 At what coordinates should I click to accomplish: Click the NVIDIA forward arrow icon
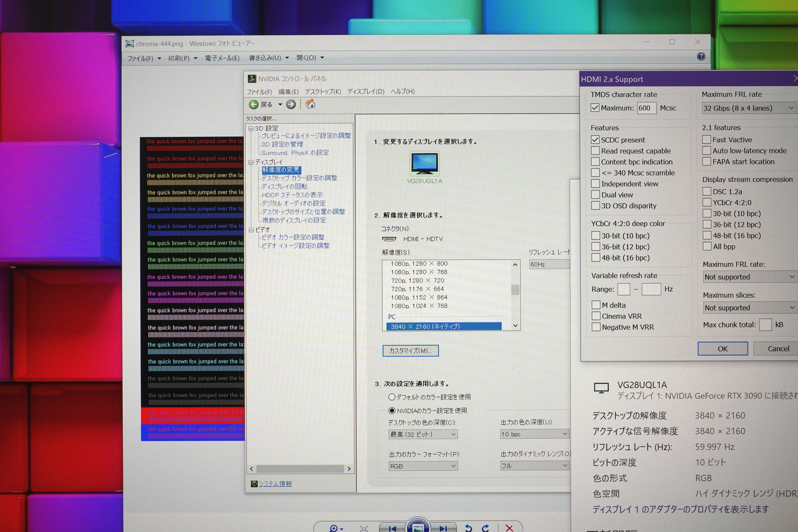[291, 105]
